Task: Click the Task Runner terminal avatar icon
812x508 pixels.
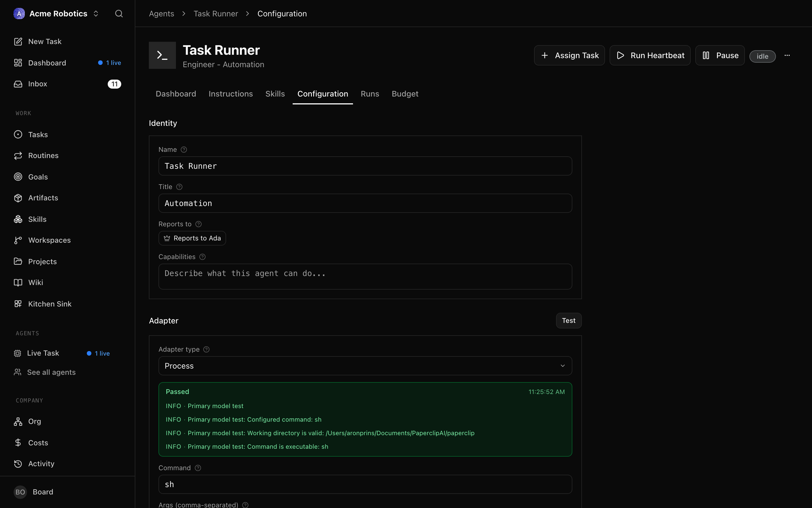Action: 162,55
